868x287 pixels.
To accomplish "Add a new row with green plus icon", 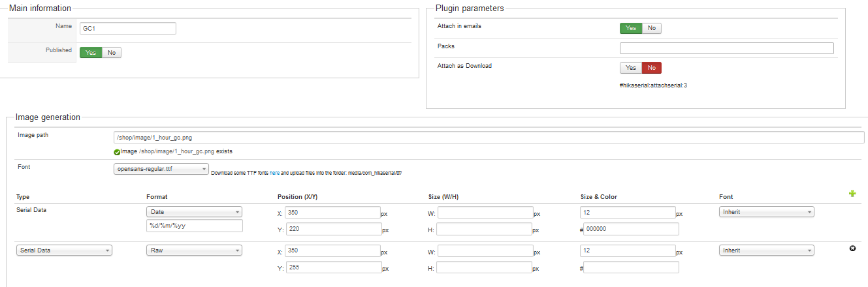I will click(852, 194).
